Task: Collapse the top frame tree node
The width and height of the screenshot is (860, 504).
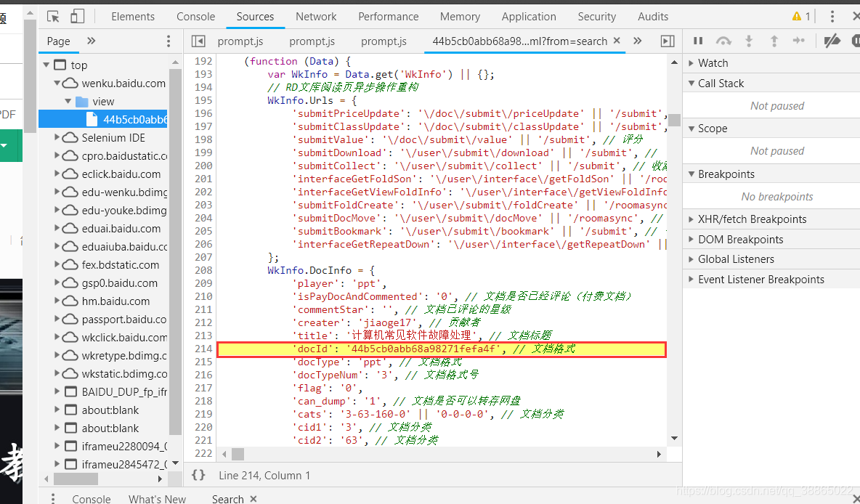Action: tap(46, 65)
